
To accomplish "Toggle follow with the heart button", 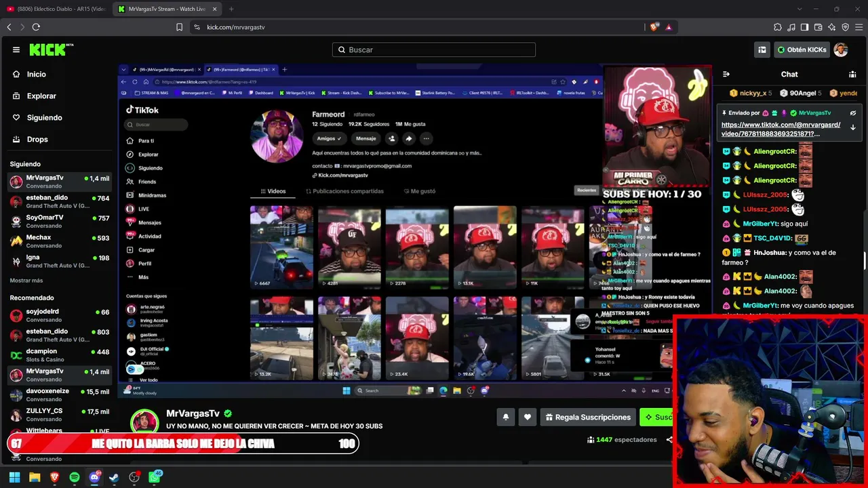I will tap(528, 418).
